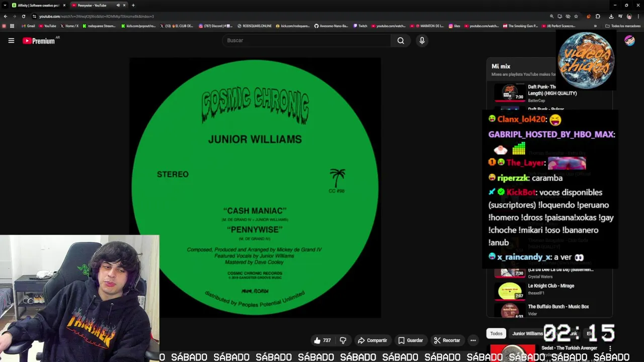644x362 pixels.
Task: Dislike the video with thumbs down
Action: pyautogui.click(x=343, y=340)
